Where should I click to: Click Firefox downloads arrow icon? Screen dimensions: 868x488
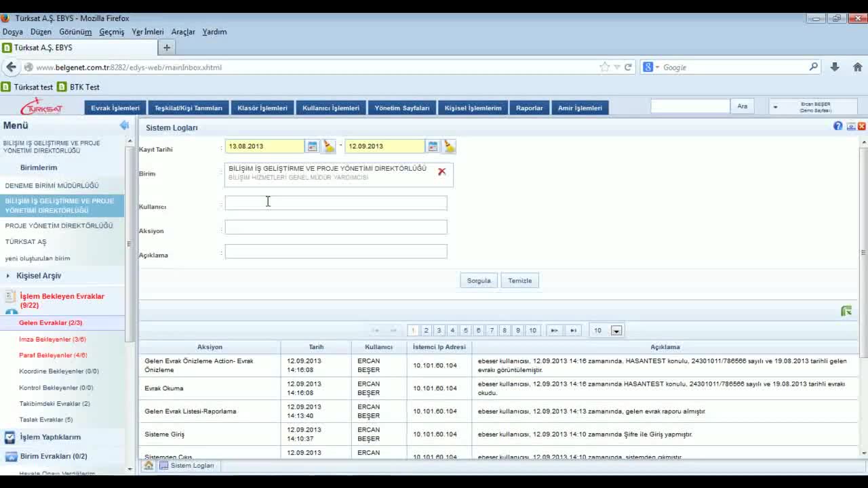tap(835, 67)
